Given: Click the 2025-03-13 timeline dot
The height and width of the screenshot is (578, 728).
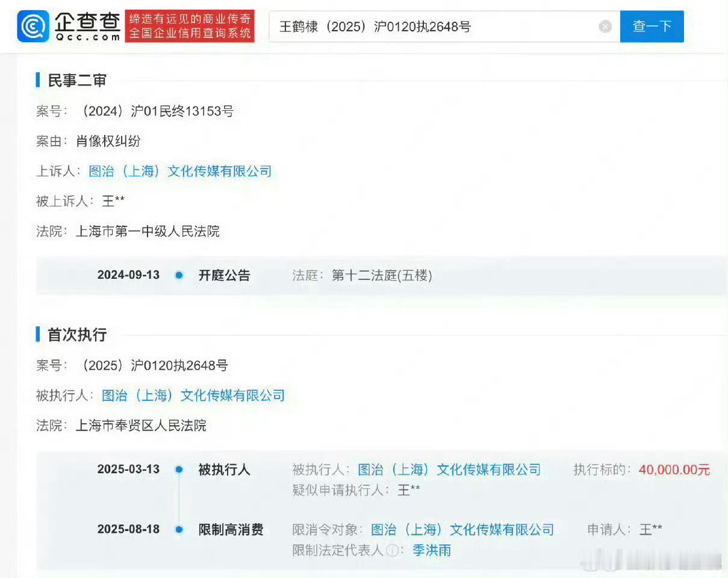Looking at the screenshot, I should coord(179,470).
